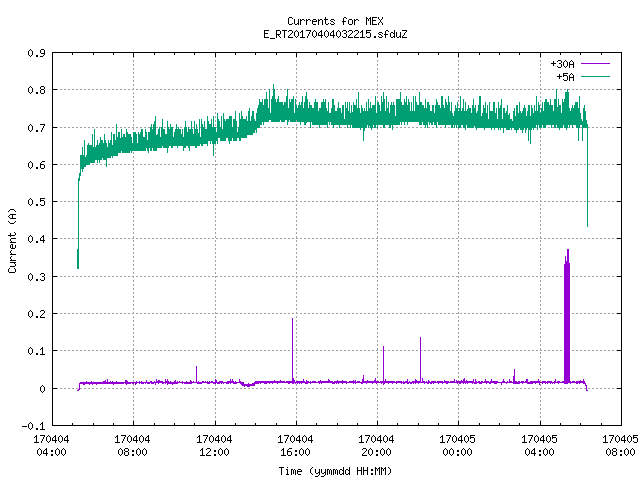
Task: Click the x-axis label "Time (yymmdd HH:MM)"
Action: pos(335,471)
